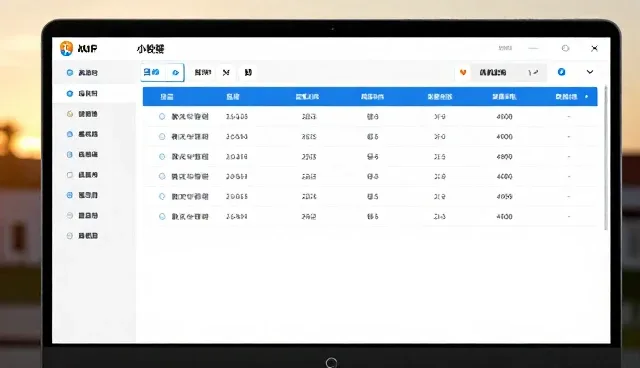Select the outlined blue tab in the toolbar
Screen dimensions: 640x368
[x=162, y=73]
